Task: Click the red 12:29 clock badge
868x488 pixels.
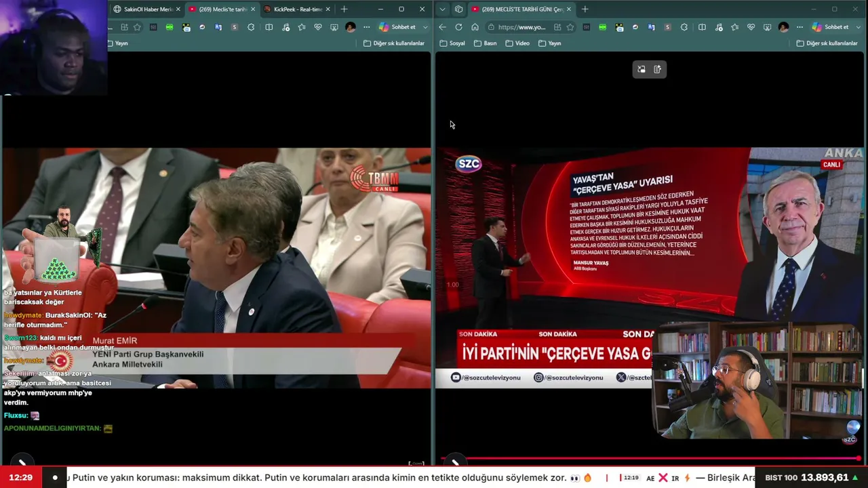Action: pos(20,478)
